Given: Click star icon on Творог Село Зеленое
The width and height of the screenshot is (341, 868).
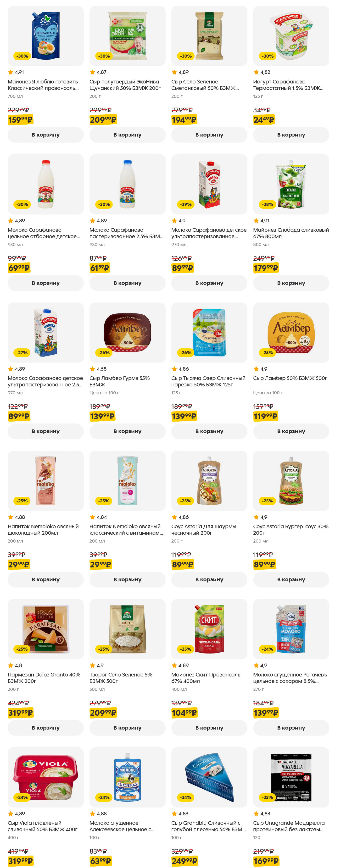Looking at the screenshot, I should click(92, 665).
